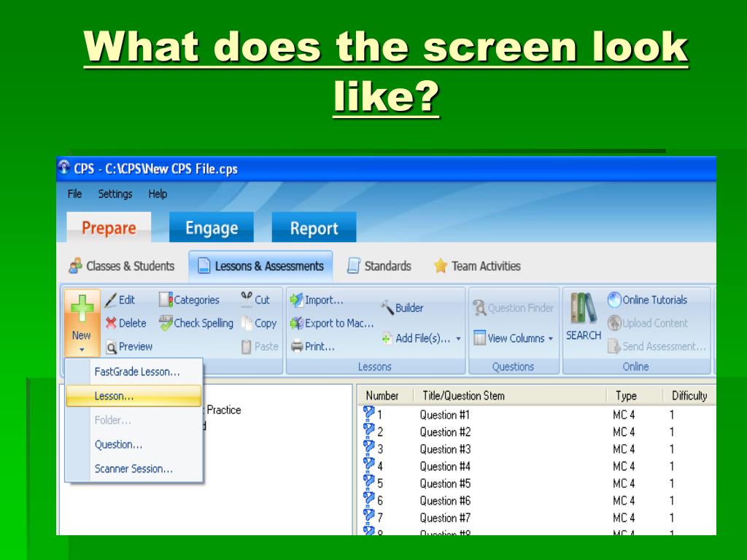Image resolution: width=747 pixels, height=560 pixels.
Task: Open the Categories icon
Action: coord(166,300)
